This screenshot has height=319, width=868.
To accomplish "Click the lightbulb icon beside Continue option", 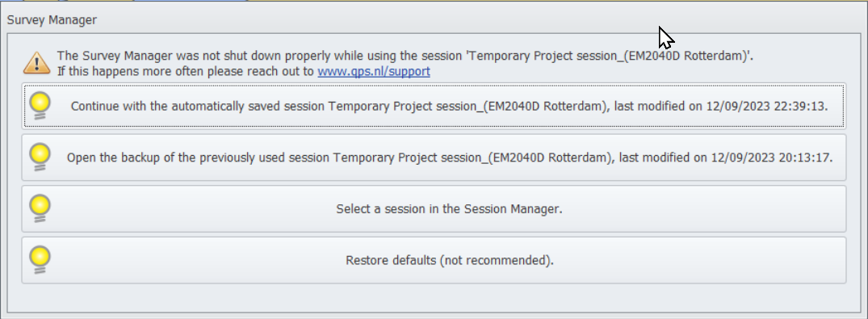I will coord(40,105).
